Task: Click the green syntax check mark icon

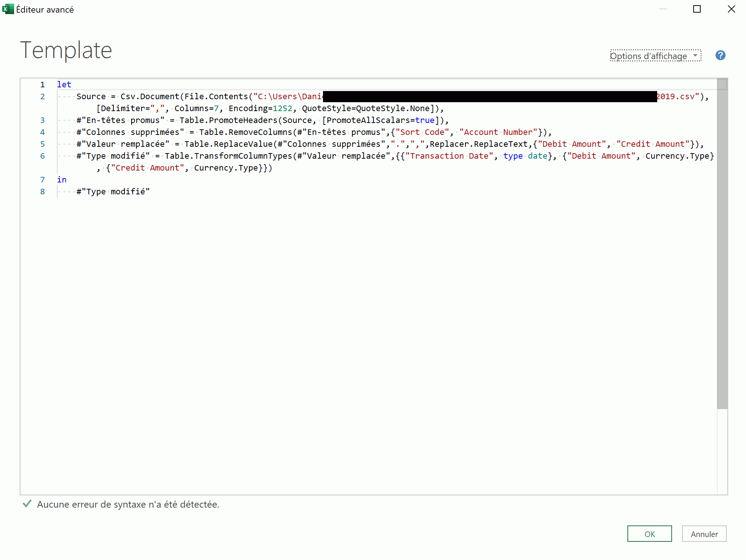Action: coord(27,504)
